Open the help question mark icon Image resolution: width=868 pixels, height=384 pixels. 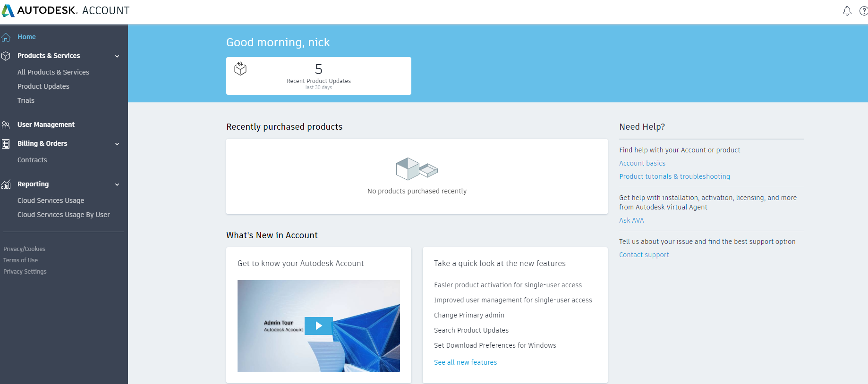pyautogui.click(x=863, y=11)
